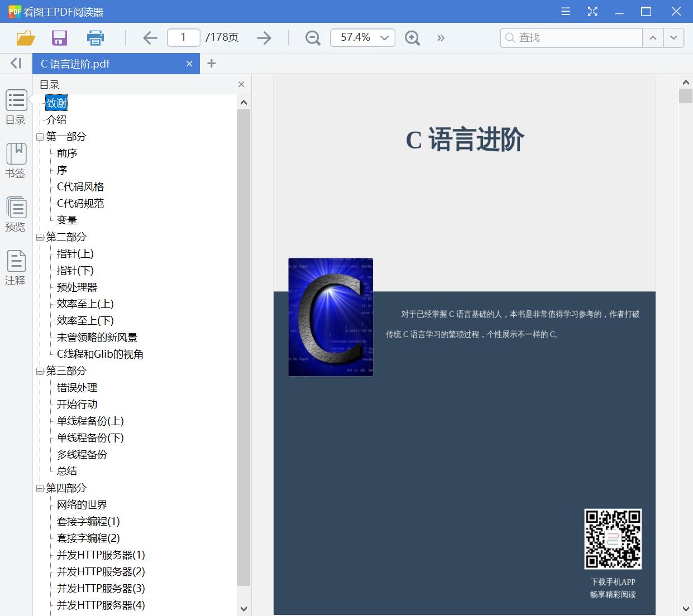
Task: Go to the next page with the arrow icon
Action: pos(264,37)
